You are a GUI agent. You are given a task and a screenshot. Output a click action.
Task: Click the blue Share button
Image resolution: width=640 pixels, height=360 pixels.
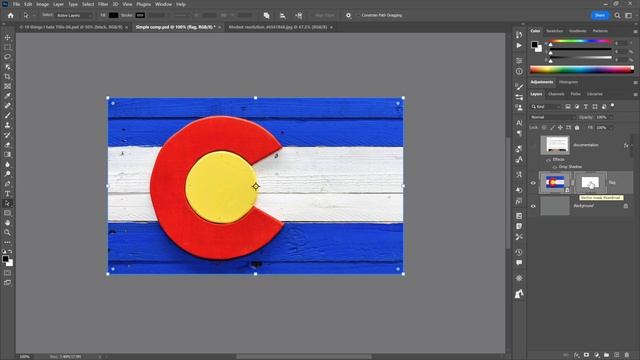600,16
